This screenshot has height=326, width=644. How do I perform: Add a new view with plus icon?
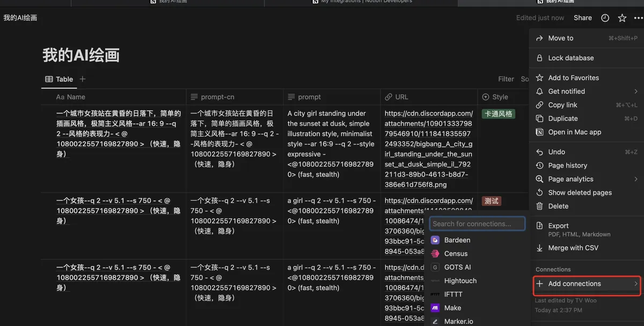[x=83, y=79]
